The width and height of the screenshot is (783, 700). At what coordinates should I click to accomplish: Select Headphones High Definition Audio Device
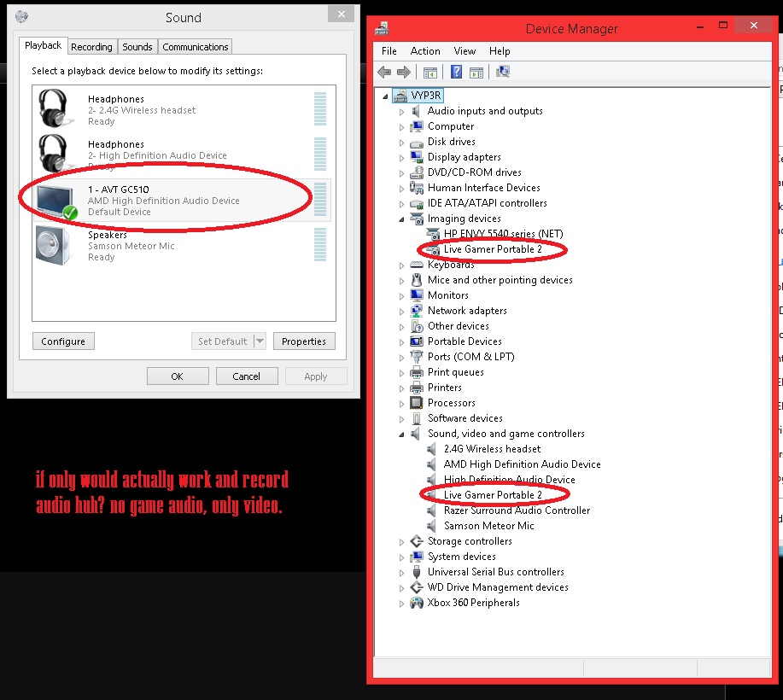[183, 155]
